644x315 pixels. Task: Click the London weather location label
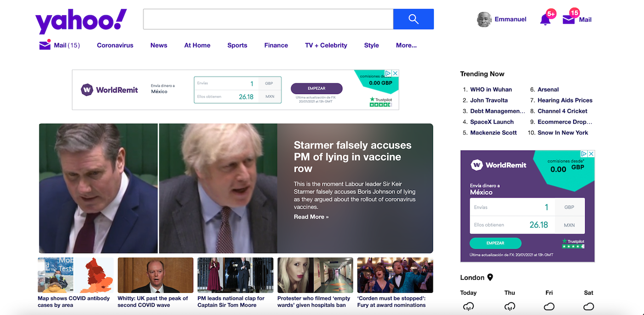point(472,277)
